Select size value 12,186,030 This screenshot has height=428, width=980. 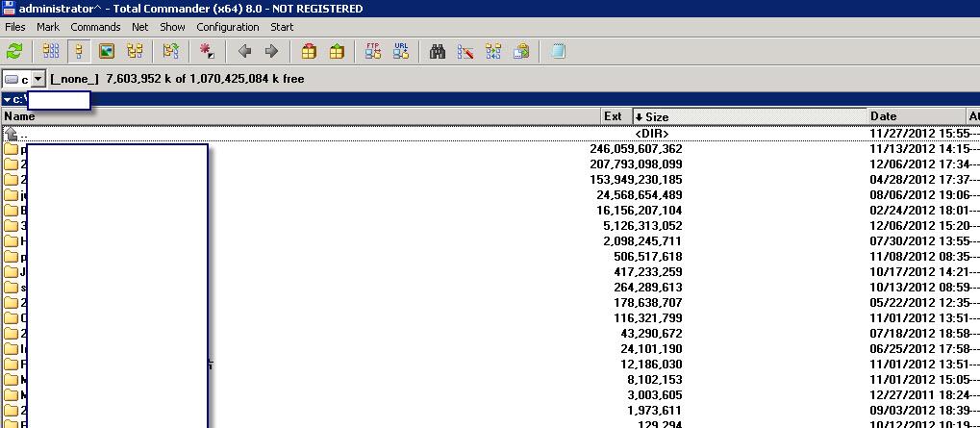click(x=651, y=365)
